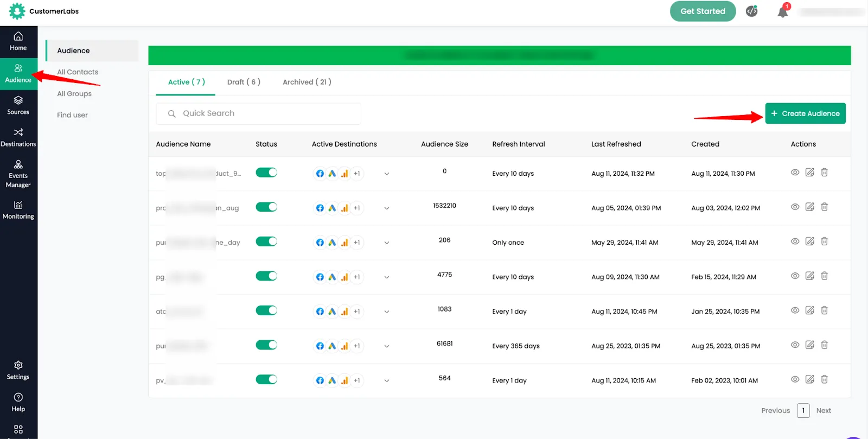
Task: Open Events Manager from the sidebar
Action: (18, 174)
